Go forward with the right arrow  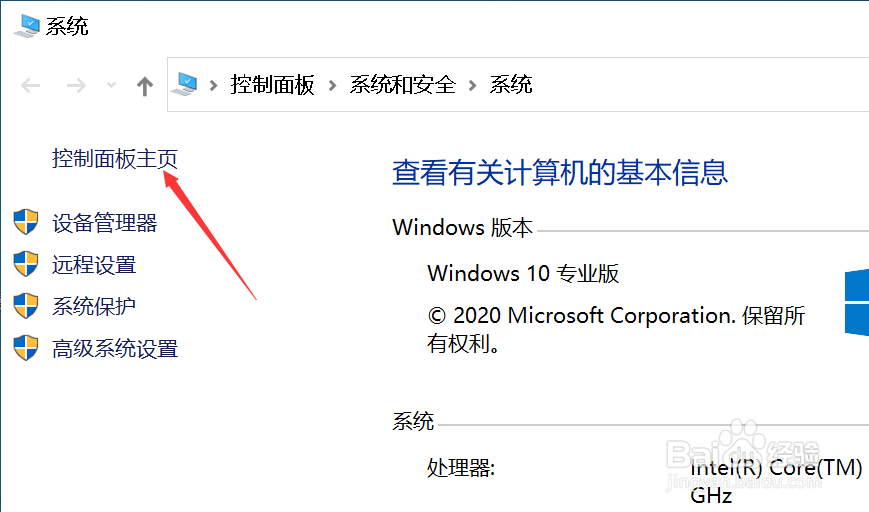[76, 85]
